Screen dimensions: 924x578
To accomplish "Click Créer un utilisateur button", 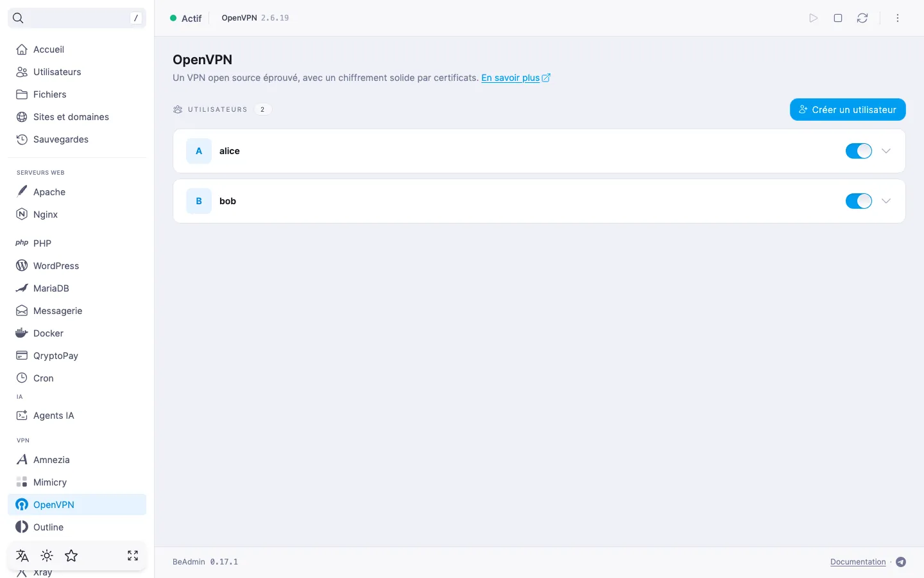I will coord(848,109).
